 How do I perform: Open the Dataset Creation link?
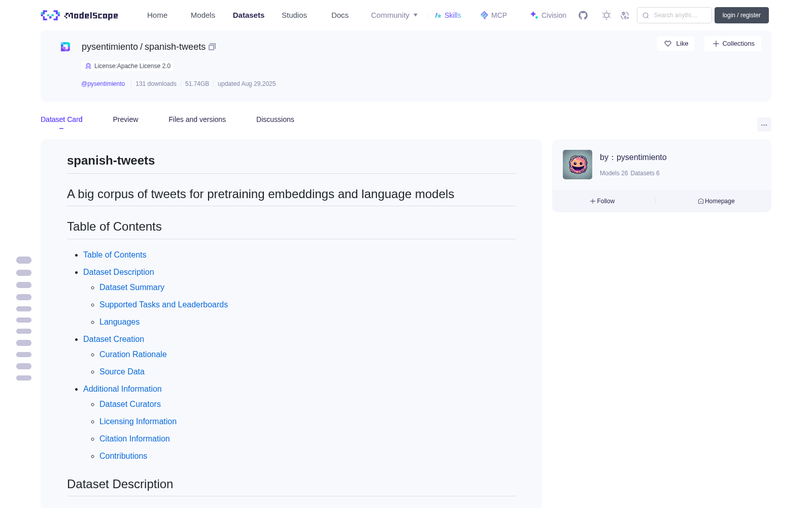114,339
